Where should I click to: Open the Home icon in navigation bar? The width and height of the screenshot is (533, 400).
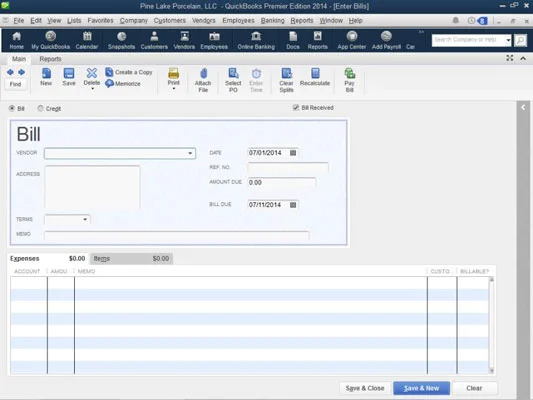[16, 40]
